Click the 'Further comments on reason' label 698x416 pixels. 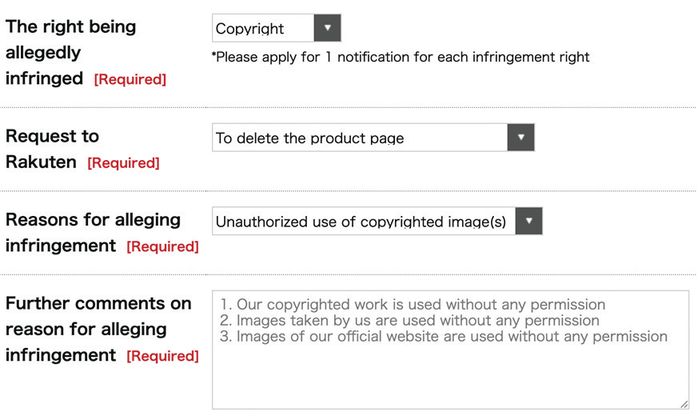click(98, 329)
